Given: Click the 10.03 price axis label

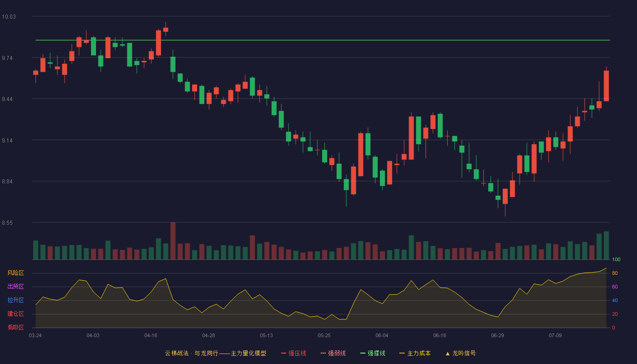Looking at the screenshot, I should click(x=9, y=17).
